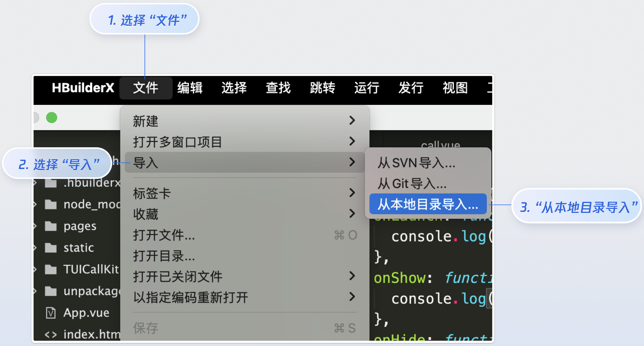Click the index.html file icon
644x346 pixels.
51,335
